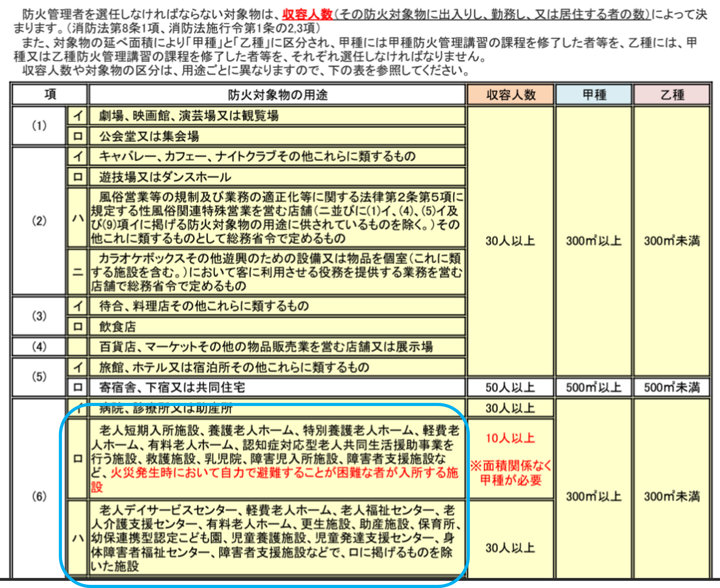720x588 pixels.
Task: Select the blue 甲種 column header
Action: point(594,95)
